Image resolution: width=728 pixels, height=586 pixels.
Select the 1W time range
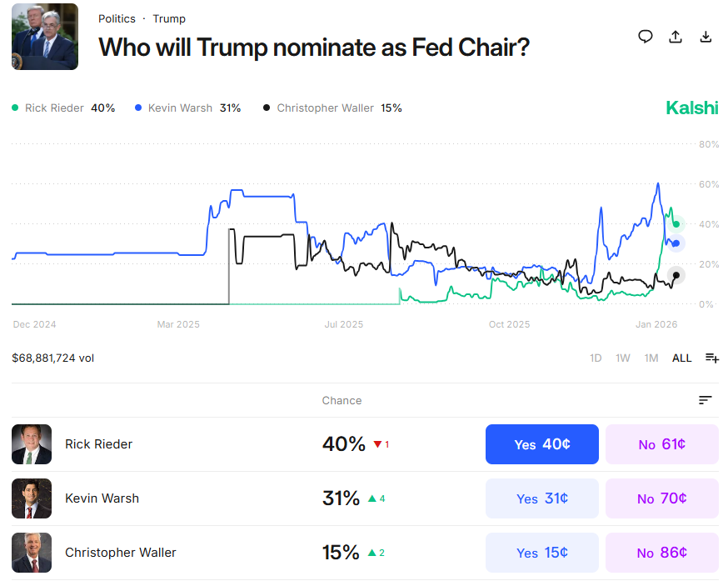[623, 358]
